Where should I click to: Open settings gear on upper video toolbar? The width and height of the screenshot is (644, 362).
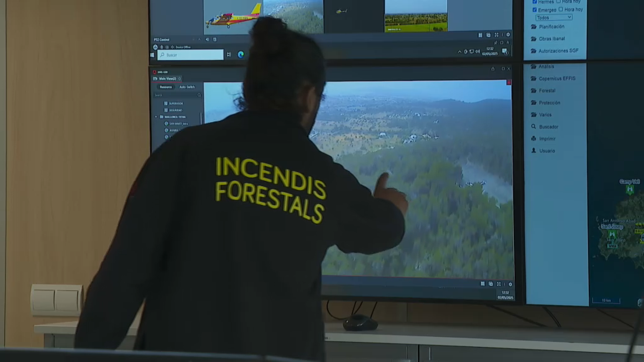pos(508,35)
